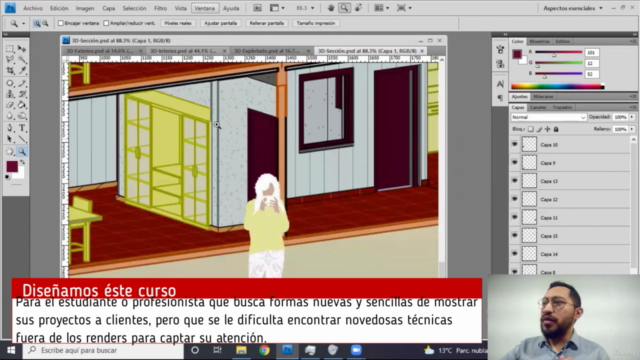Select the Zoom tool in toolbox
640x360 pixels.
[x=22, y=152]
